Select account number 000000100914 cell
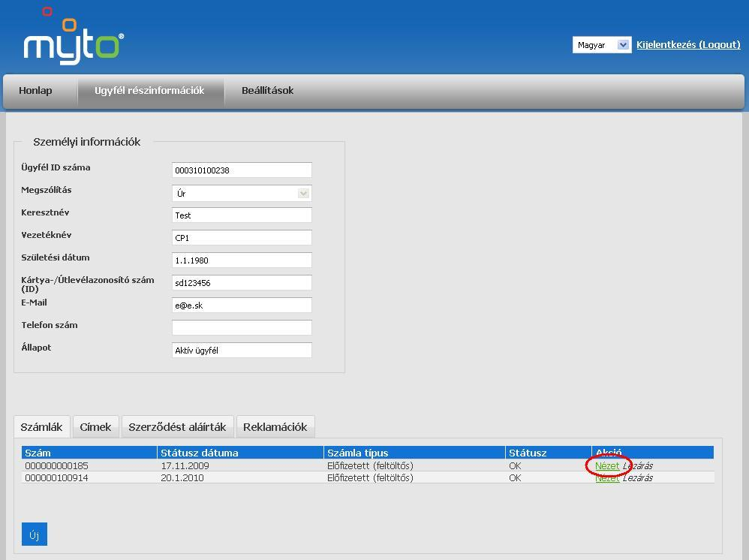The image size is (749, 560). [x=56, y=478]
